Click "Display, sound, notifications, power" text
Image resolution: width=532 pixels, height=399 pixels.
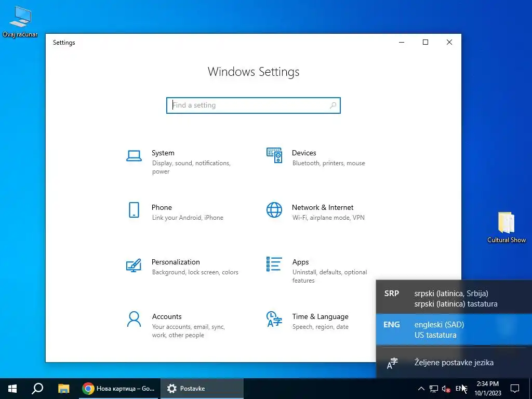point(191,167)
